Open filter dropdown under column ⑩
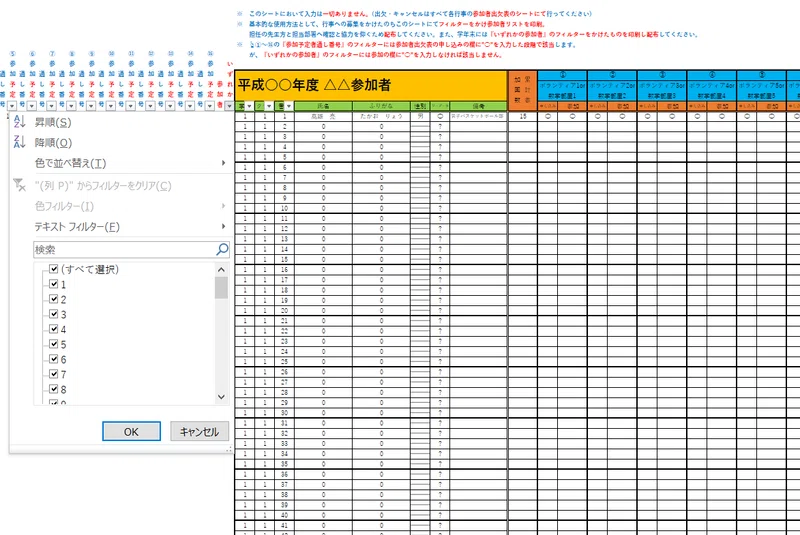 coord(111,106)
